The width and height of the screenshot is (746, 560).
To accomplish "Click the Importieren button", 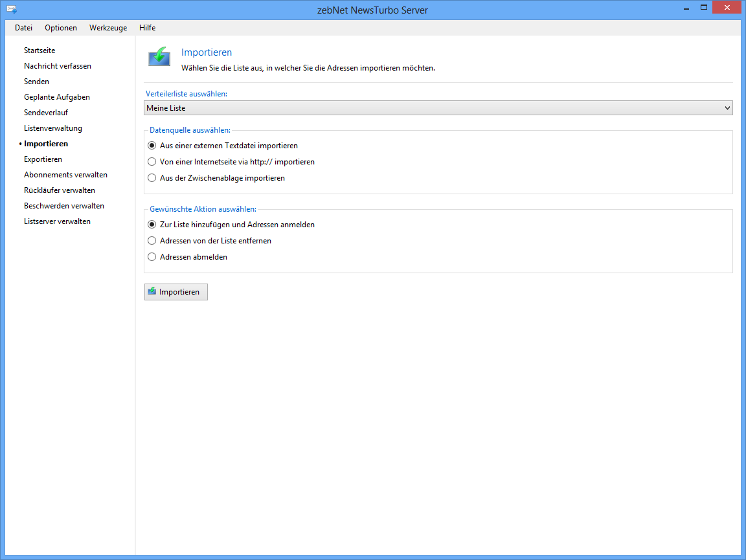I will pyautogui.click(x=175, y=292).
